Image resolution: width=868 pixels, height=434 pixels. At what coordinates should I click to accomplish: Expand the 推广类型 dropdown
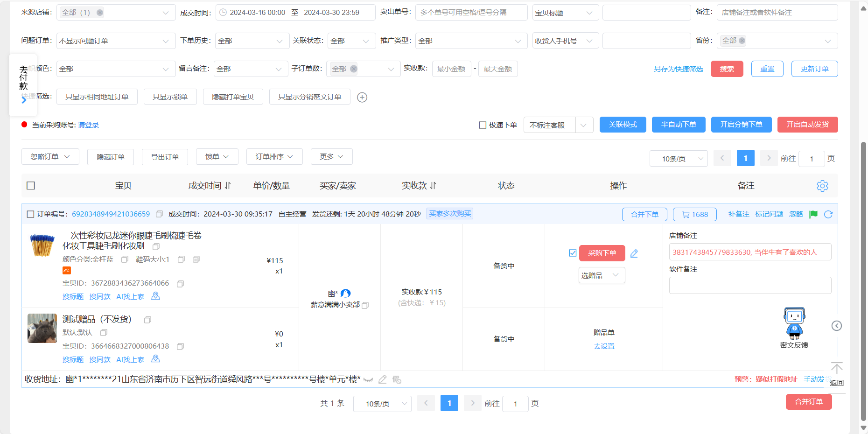coord(471,41)
